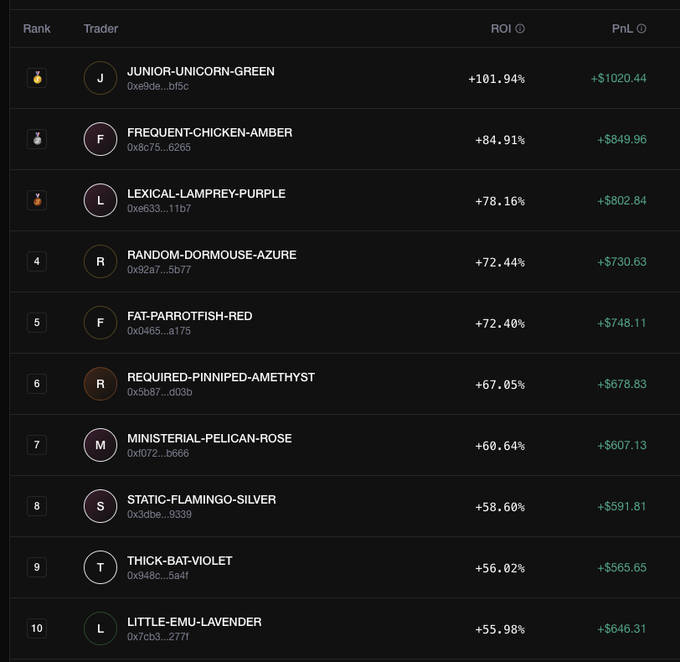Click the Trader column header
Viewport: 680px width, 662px height.
101,29
